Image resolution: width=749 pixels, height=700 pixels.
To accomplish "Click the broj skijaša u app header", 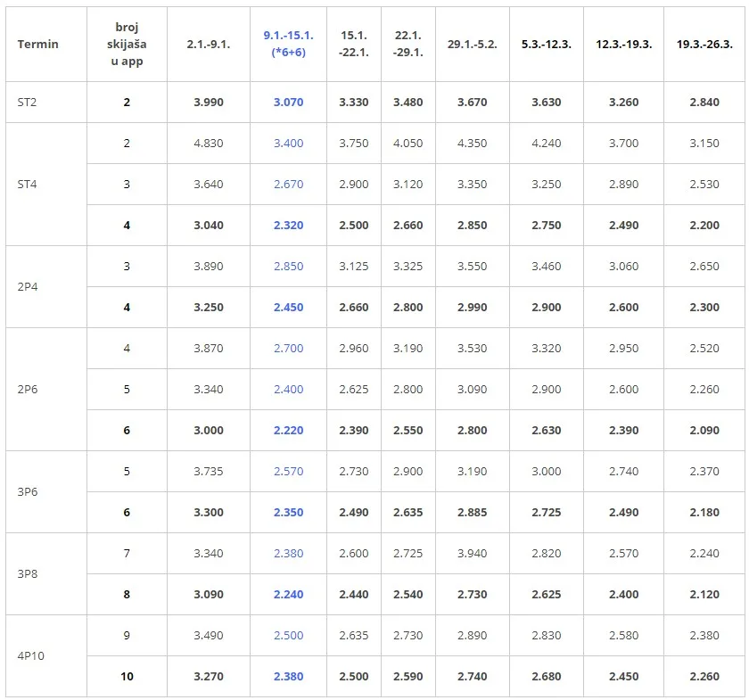I will coord(127,44).
